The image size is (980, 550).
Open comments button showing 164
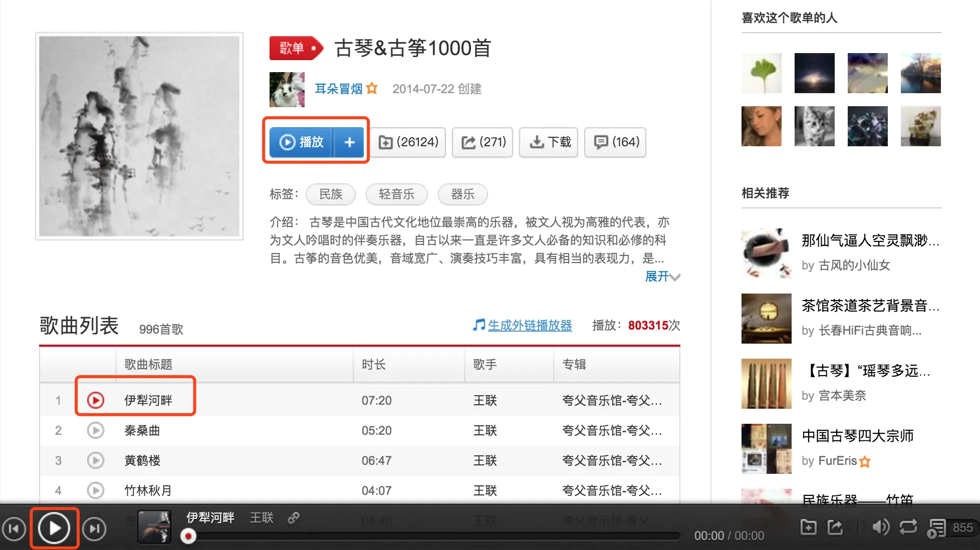[x=616, y=142]
